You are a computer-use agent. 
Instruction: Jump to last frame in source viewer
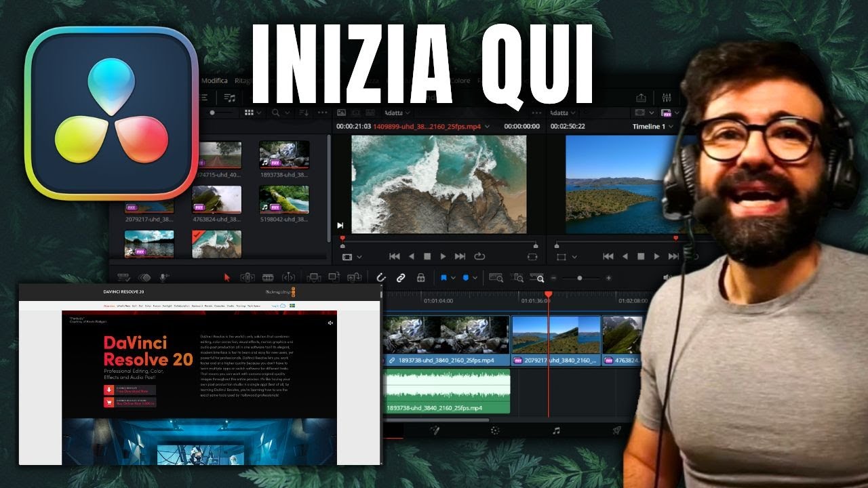pos(460,256)
